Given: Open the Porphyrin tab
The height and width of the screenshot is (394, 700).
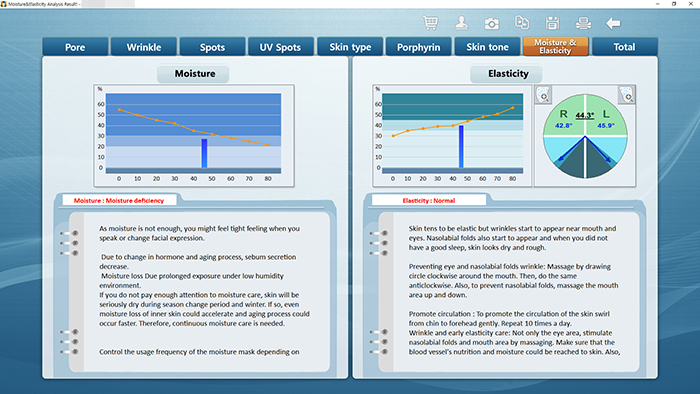Looking at the screenshot, I should [x=419, y=47].
